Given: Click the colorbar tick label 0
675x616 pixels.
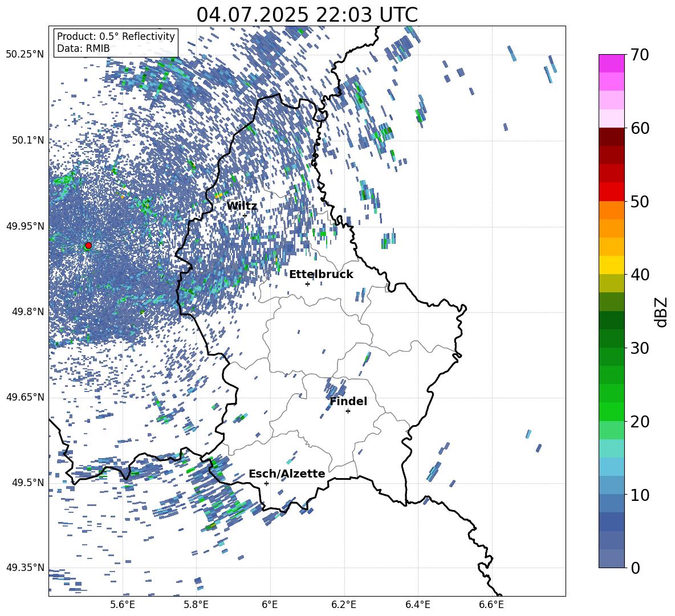Looking at the screenshot, I should 635,568.
